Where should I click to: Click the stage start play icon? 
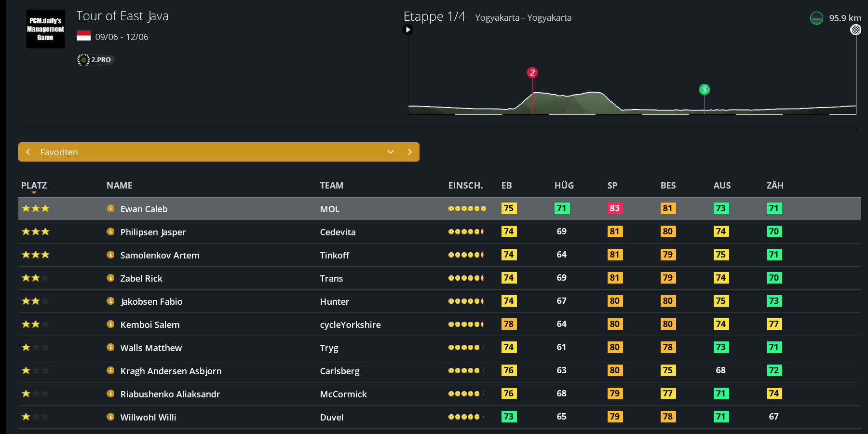coord(408,30)
